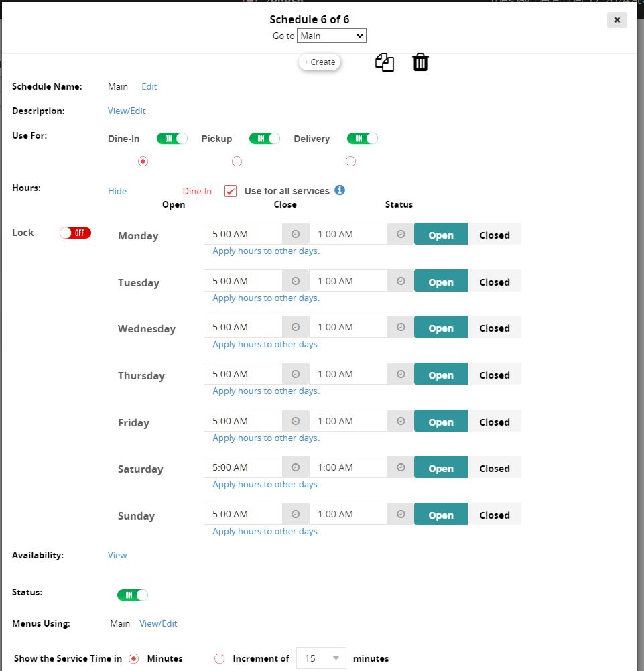Open the Go to schedule dropdown
The image size is (644, 671).
[332, 36]
